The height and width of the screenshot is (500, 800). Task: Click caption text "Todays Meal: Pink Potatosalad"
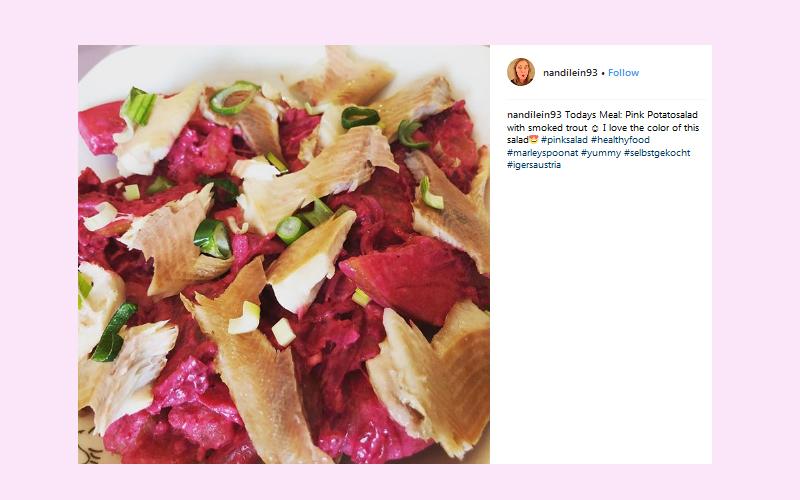click(x=631, y=115)
